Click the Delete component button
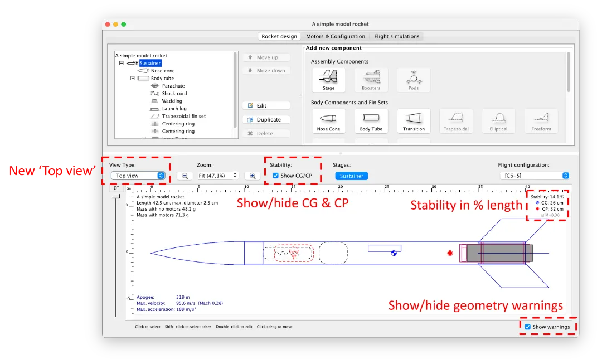This screenshot has width=602, height=364. (266, 133)
